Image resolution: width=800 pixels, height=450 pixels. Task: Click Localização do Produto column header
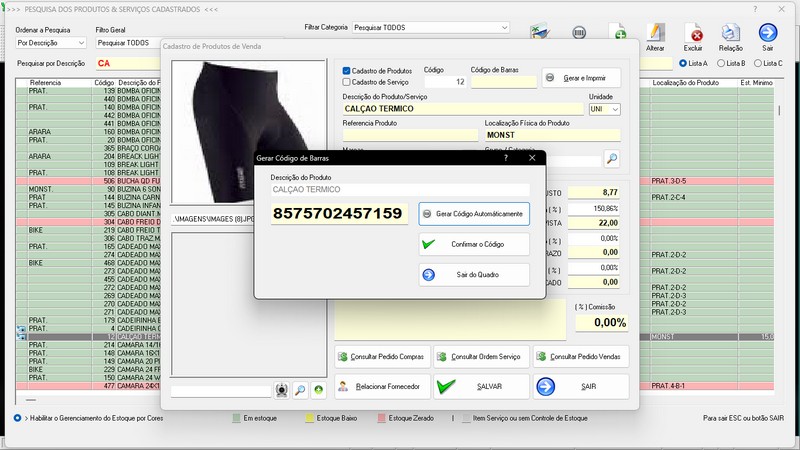[x=685, y=83]
